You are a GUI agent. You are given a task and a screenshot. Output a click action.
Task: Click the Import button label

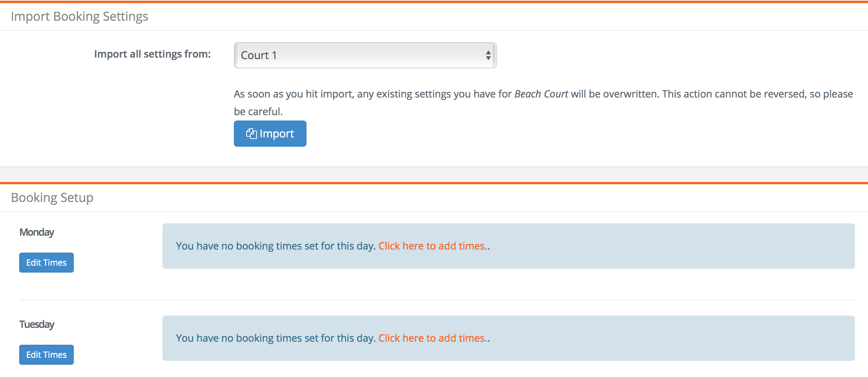tap(277, 134)
